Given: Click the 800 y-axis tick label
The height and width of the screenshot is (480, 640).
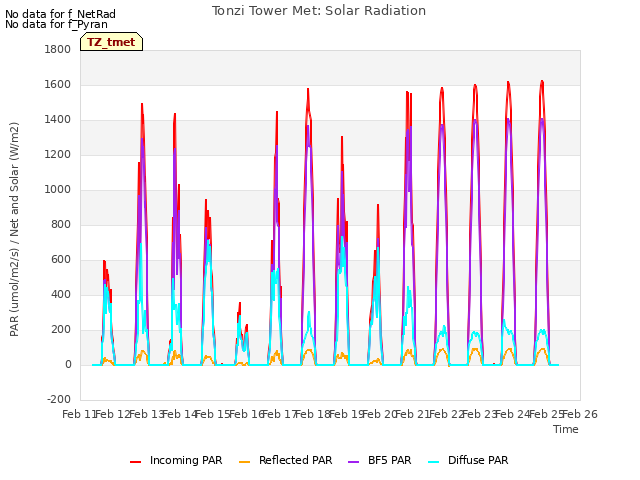Looking at the screenshot, I should (x=61, y=224).
